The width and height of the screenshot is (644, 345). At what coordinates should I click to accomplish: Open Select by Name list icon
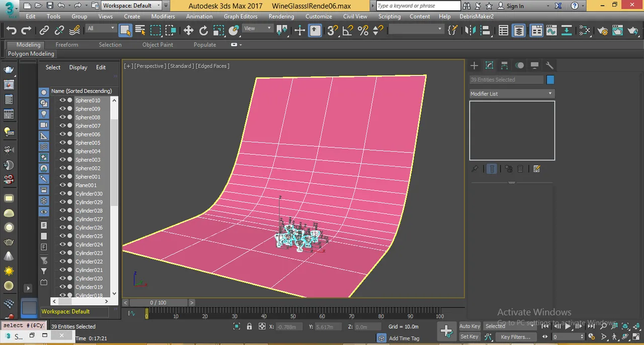[x=140, y=31]
